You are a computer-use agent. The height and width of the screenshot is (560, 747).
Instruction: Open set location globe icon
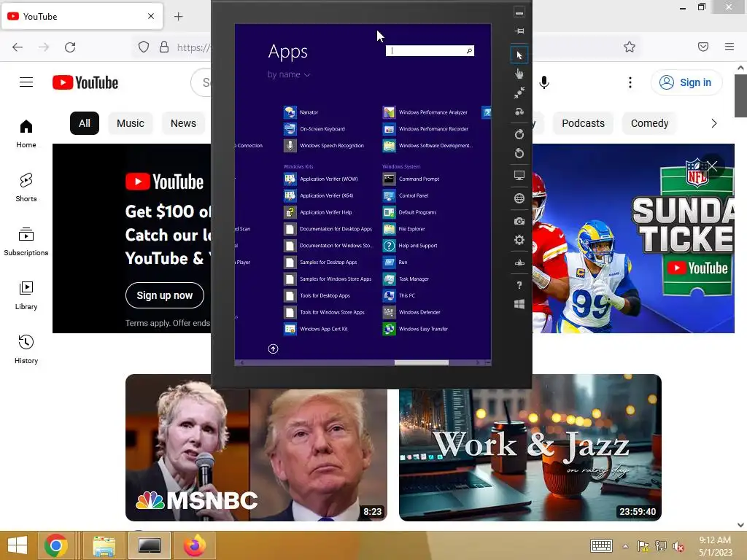click(x=519, y=198)
